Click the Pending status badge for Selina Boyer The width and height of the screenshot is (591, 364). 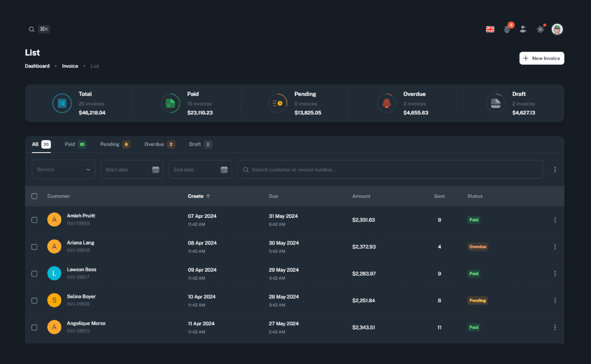[x=477, y=300]
